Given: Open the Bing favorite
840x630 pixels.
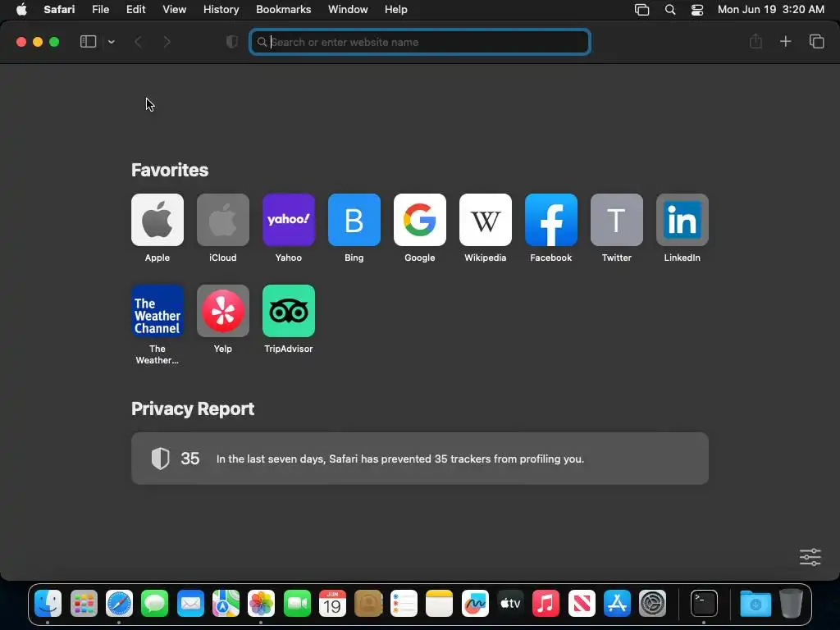Looking at the screenshot, I should point(354,220).
